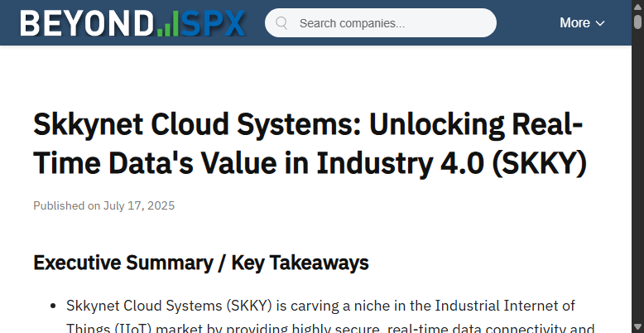Click the 'Published on July 17, 2025' text

pyautogui.click(x=104, y=205)
